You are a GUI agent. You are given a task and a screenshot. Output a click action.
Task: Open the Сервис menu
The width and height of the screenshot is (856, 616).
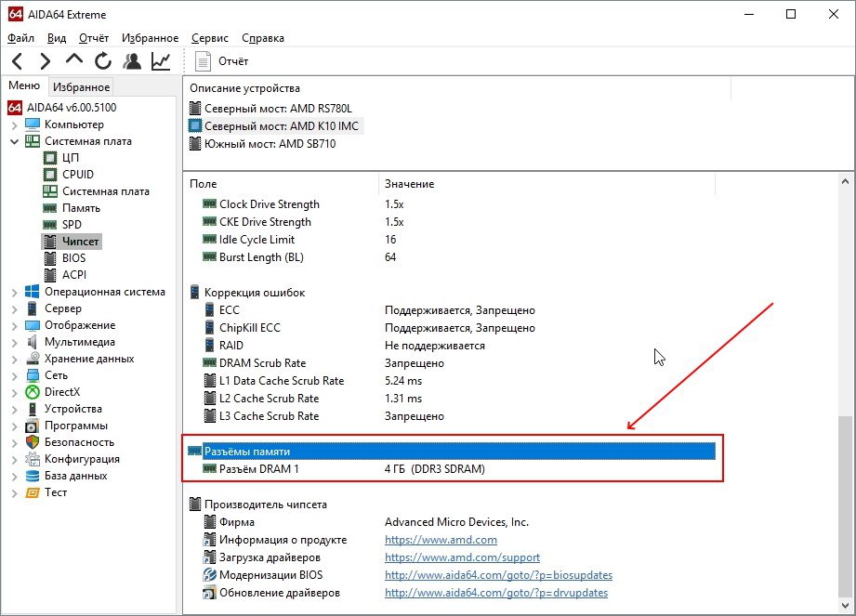(210, 38)
